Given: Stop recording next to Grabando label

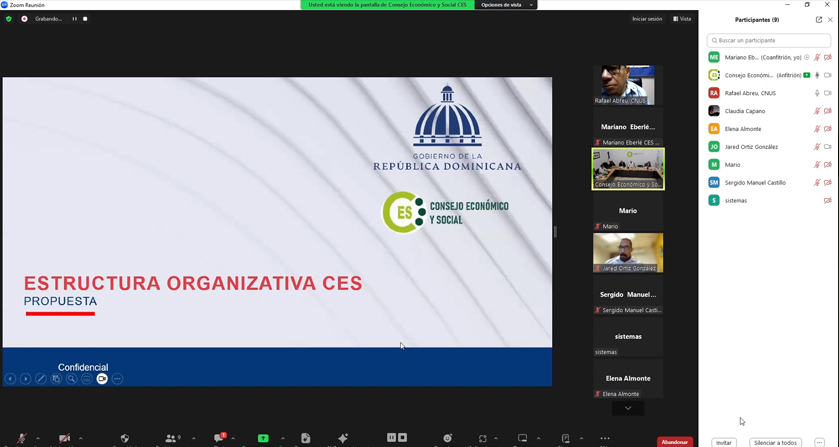Looking at the screenshot, I should [x=85, y=19].
